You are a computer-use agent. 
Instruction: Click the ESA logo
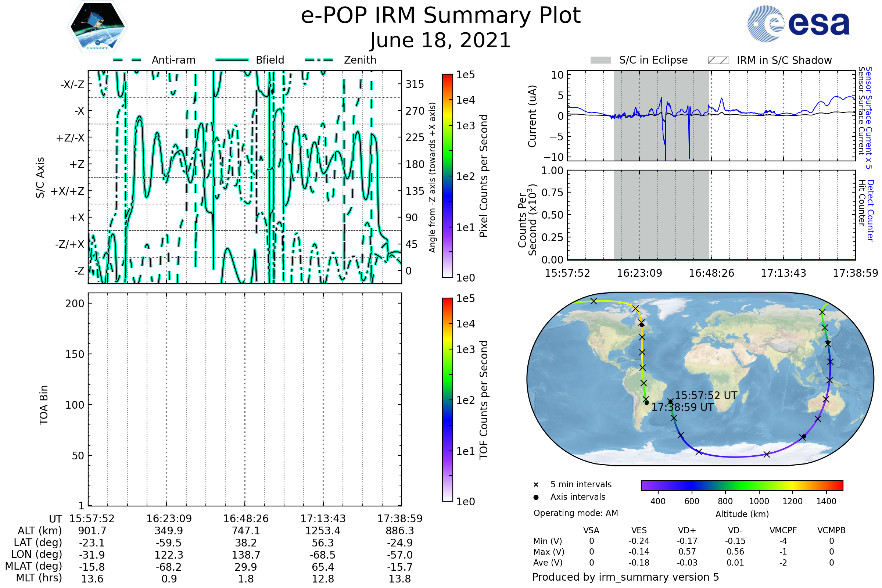click(x=798, y=24)
